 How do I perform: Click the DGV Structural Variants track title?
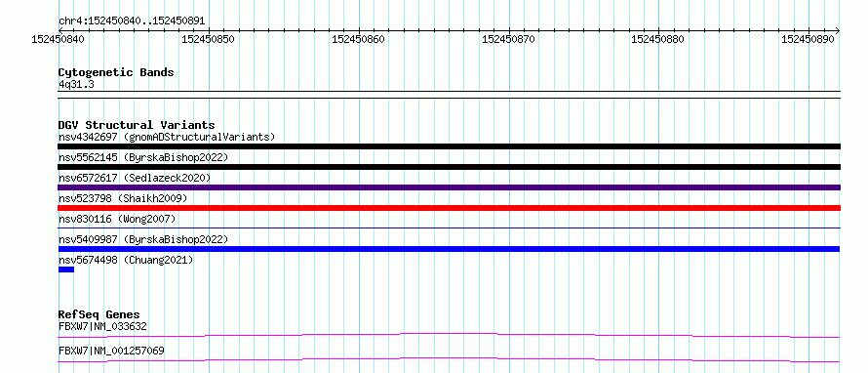[137, 125]
